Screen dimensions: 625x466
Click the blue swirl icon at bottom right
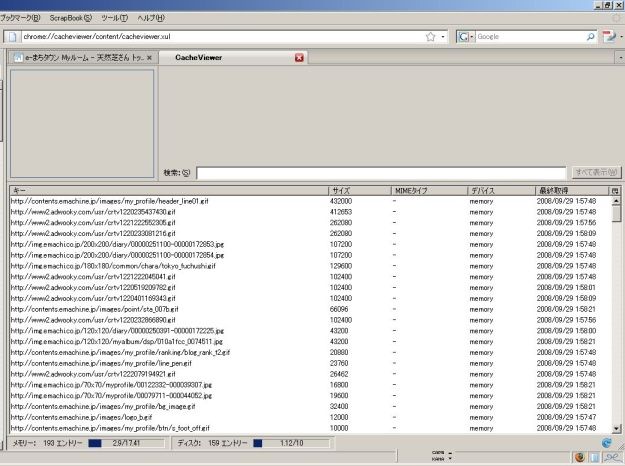(606, 442)
